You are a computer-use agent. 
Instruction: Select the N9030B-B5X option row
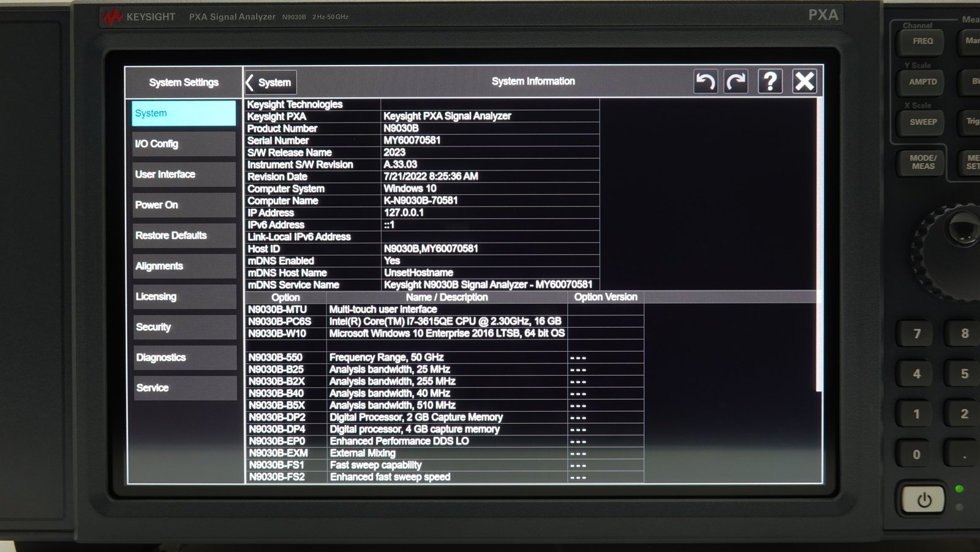pos(445,405)
